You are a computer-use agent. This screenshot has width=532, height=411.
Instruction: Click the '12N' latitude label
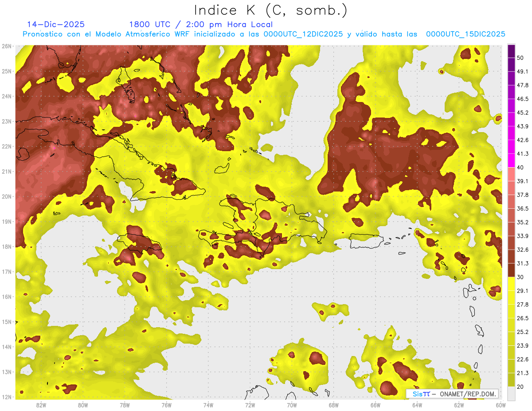coord(7,397)
